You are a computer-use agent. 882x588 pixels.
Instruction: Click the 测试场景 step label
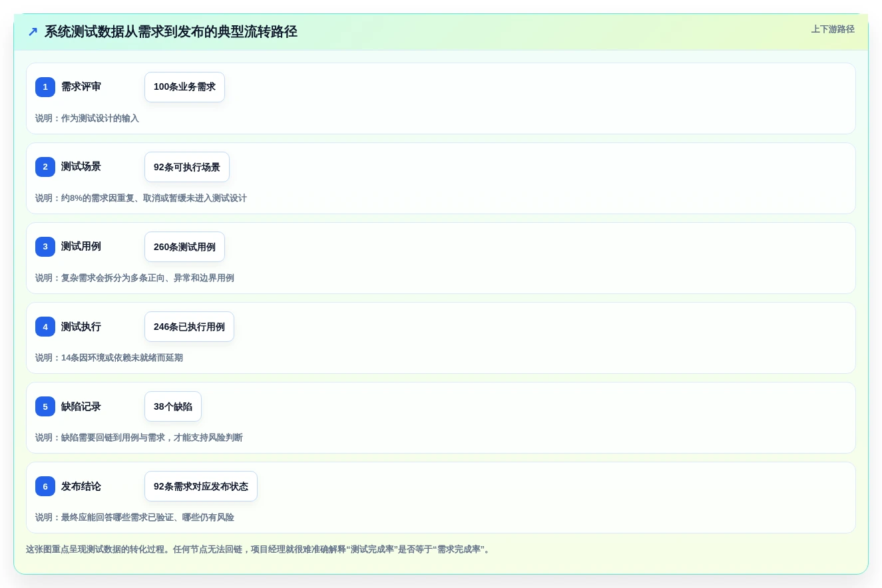[x=81, y=167]
